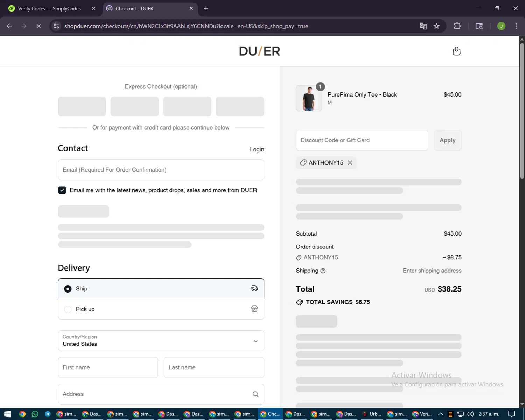Click the shipping help question mark icon

[x=323, y=271]
